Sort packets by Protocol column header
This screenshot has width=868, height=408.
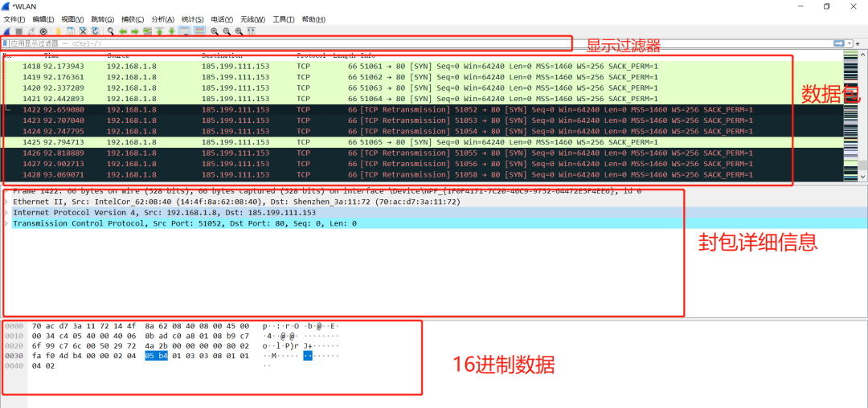pos(311,55)
